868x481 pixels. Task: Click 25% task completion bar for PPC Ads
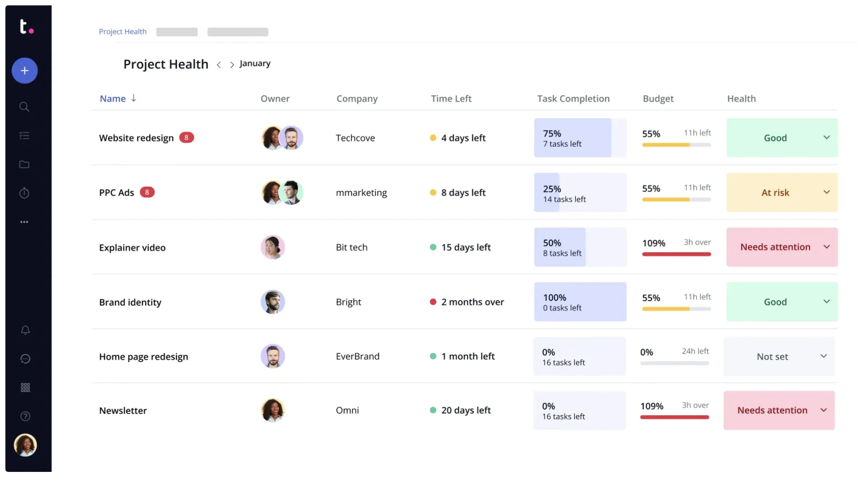[x=580, y=192]
